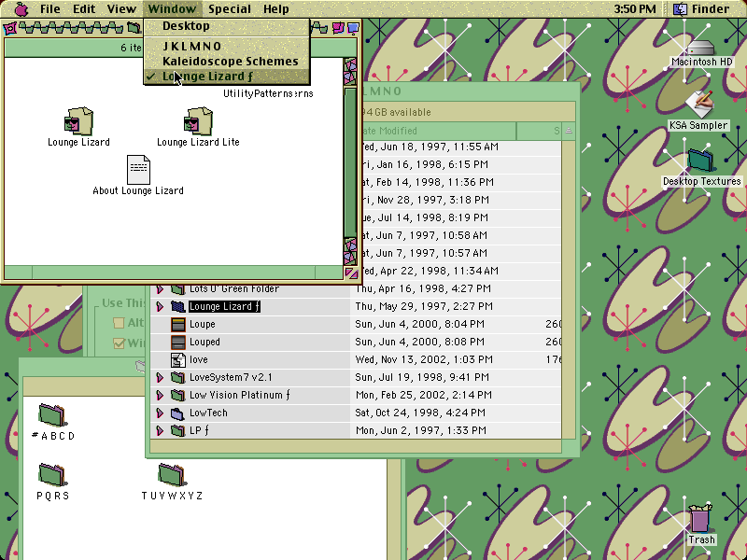
Task: Click the Trash icon on the desktop
Action: [x=700, y=519]
